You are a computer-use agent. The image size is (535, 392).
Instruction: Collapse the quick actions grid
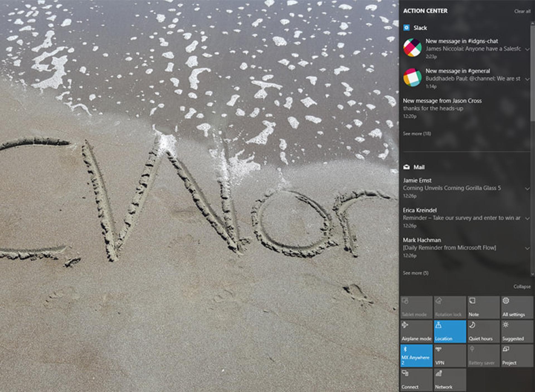[522, 286]
